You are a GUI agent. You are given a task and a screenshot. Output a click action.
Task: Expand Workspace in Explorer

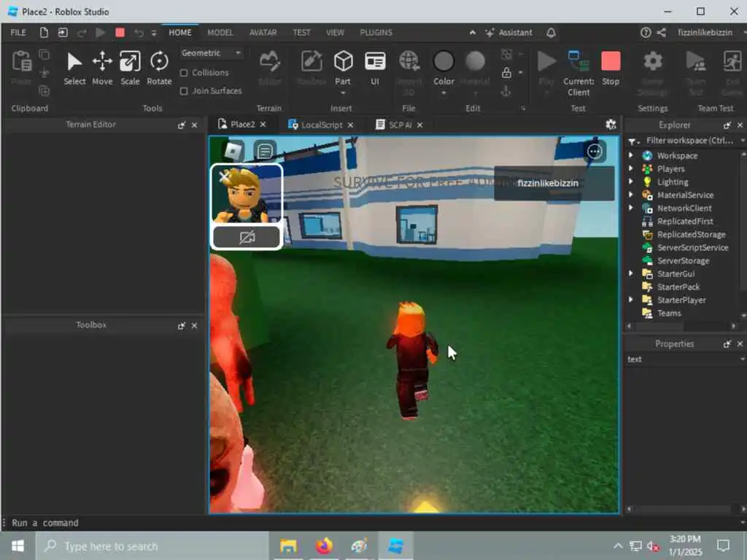pyautogui.click(x=631, y=155)
